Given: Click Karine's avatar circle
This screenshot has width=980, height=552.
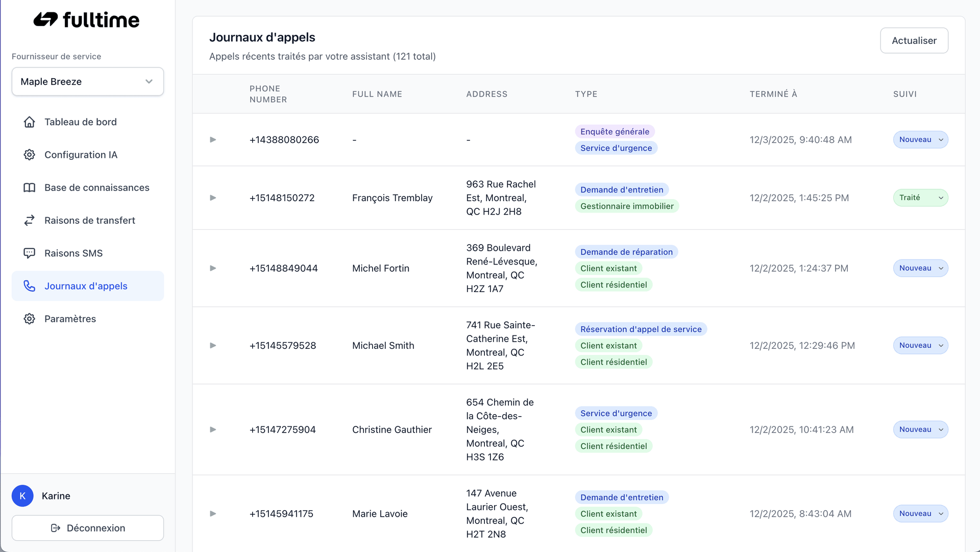Looking at the screenshot, I should [x=22, y=496].
